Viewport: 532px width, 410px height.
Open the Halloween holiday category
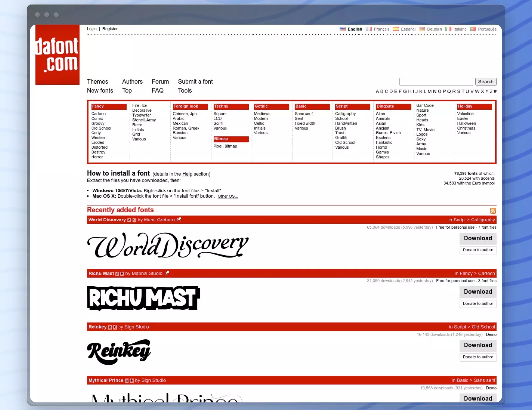tap(466, 123)
